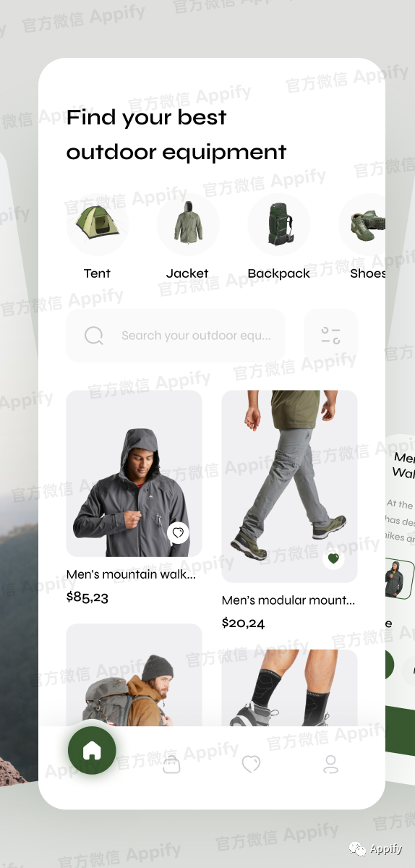
Task: Open the profile person icon tab
Action: coord(330,764)
